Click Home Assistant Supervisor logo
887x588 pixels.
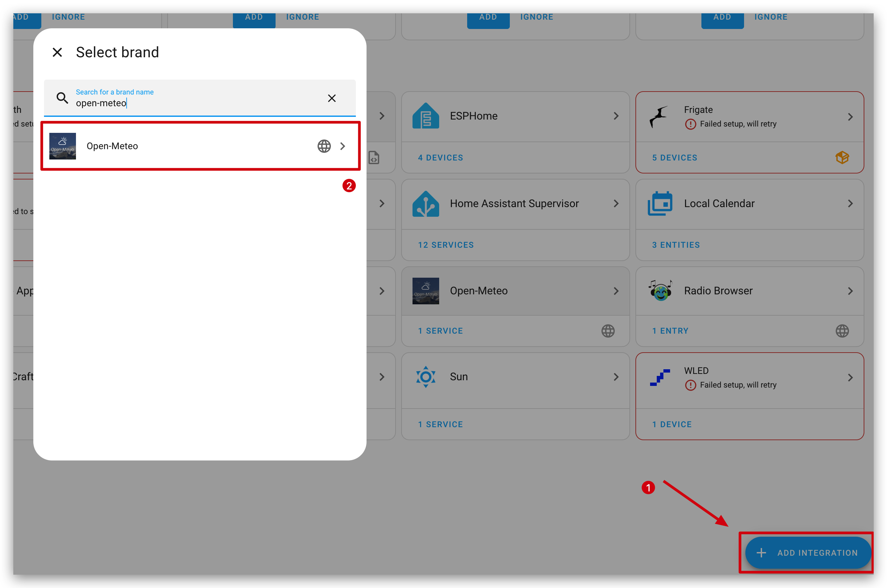[426, 204]
